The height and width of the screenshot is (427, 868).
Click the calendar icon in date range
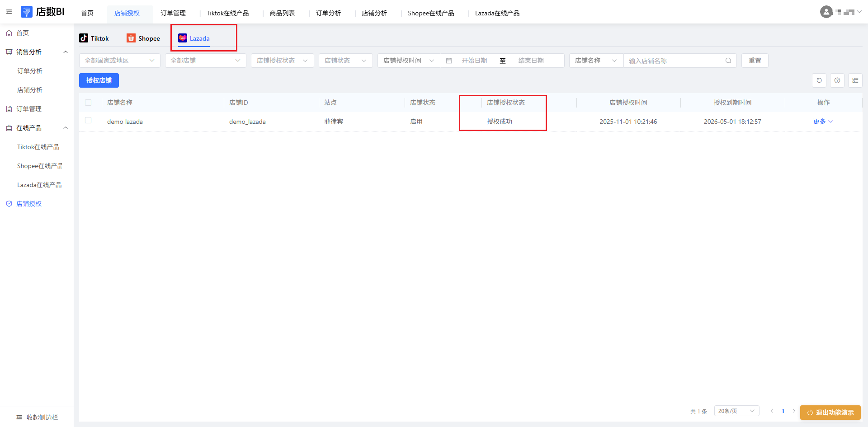pyautogui.click(x=449, y=61)
